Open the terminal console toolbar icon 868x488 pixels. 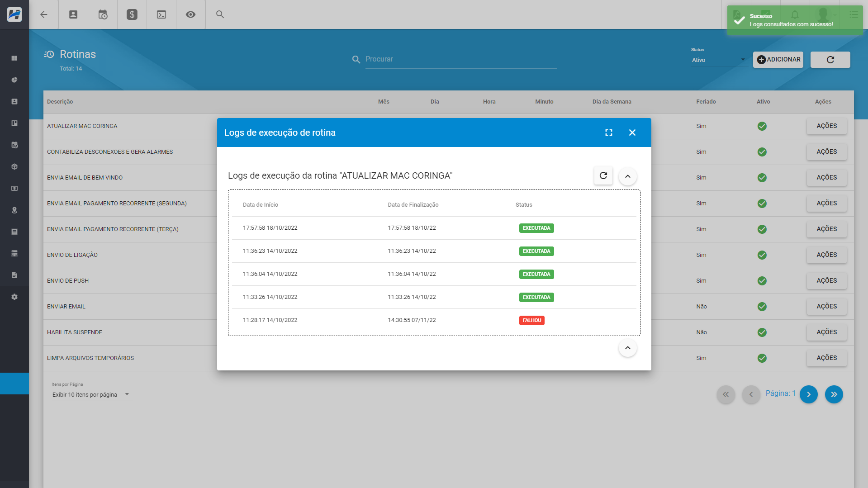pos(161,14)
